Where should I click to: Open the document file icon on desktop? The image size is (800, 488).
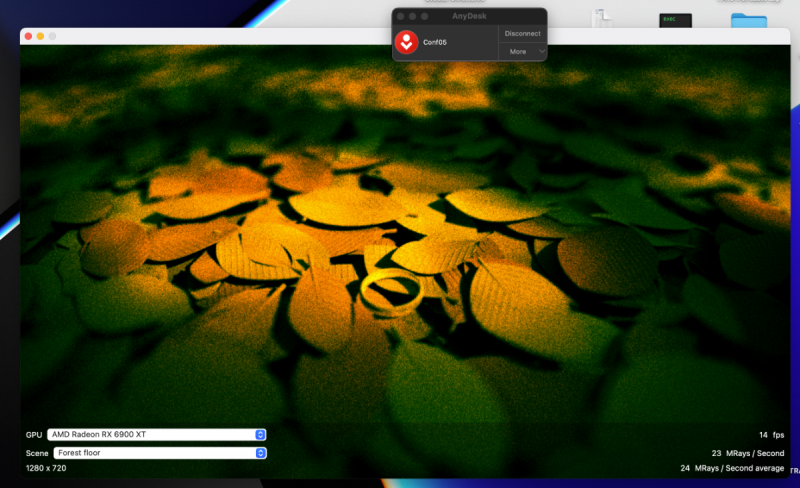[602, 18]
